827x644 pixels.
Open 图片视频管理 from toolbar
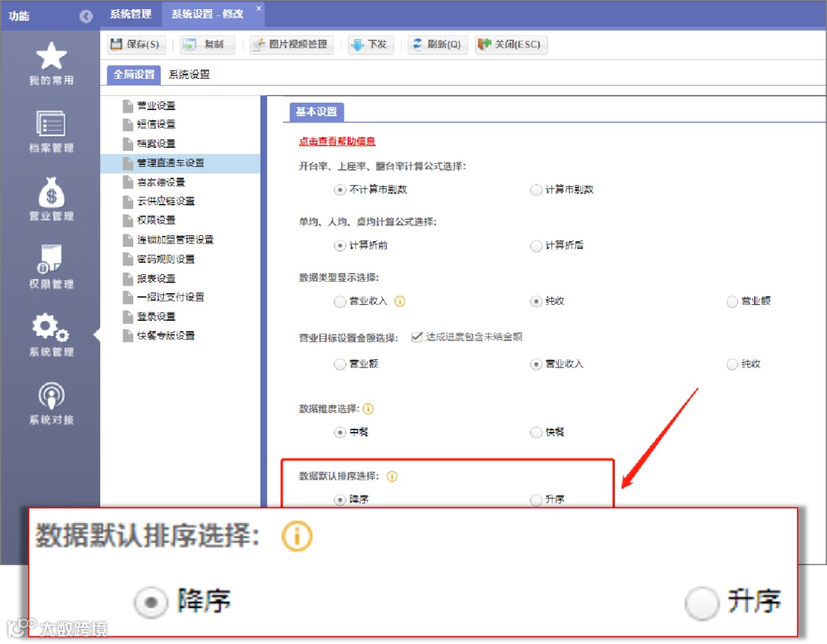coord(292,45)
